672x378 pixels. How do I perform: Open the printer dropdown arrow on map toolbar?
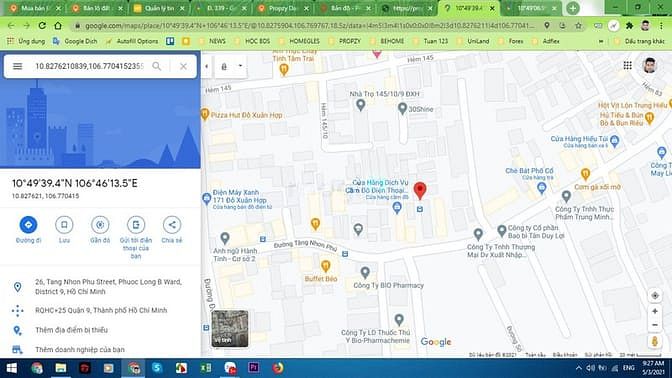[x=240, y=66]
